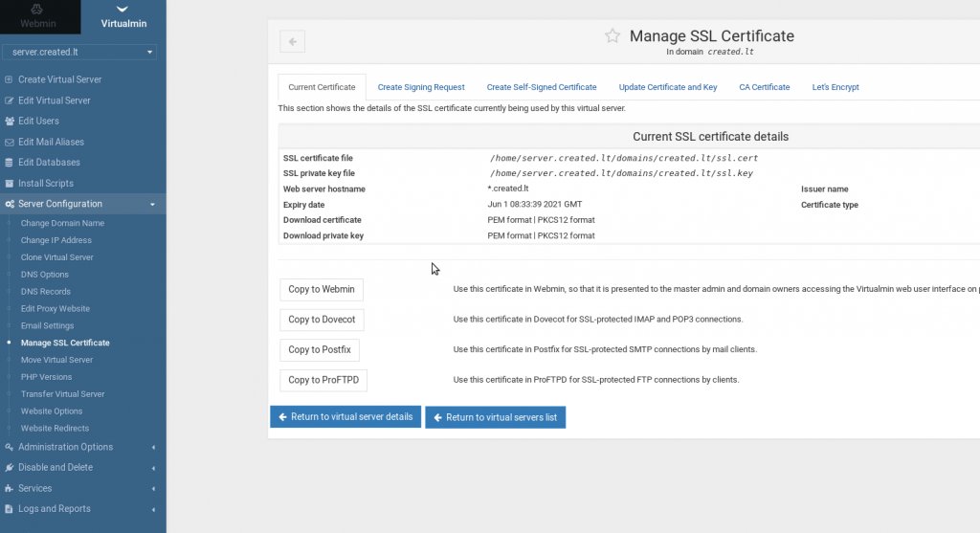Click the Create Virtual Server plus icon
The image size is (980, 533).
coord(9,79)
